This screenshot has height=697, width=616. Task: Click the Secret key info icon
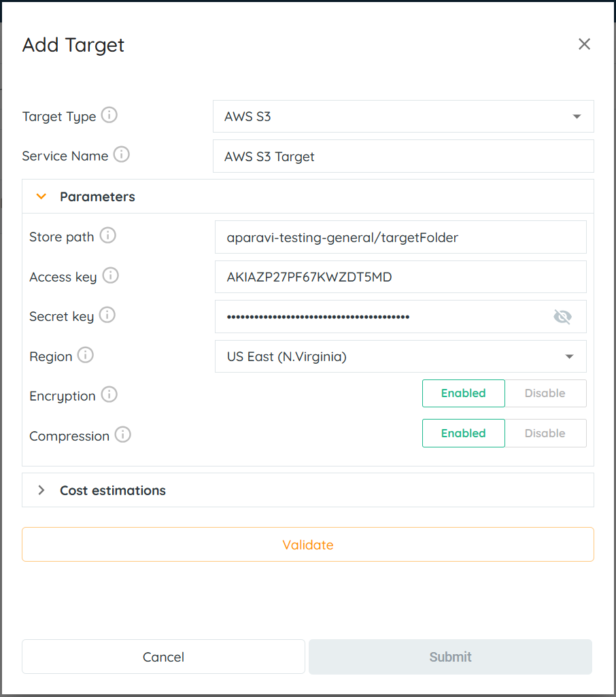click(x=107, y=316)
